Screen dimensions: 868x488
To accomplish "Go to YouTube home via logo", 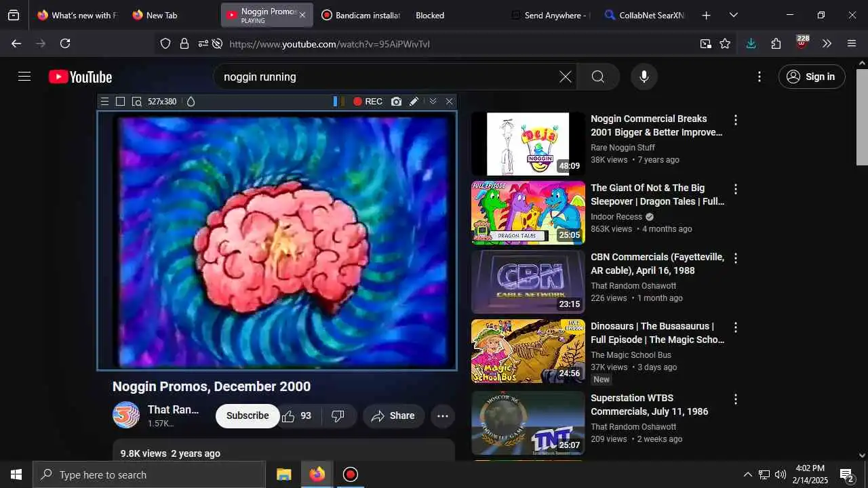I will point(80,77).
